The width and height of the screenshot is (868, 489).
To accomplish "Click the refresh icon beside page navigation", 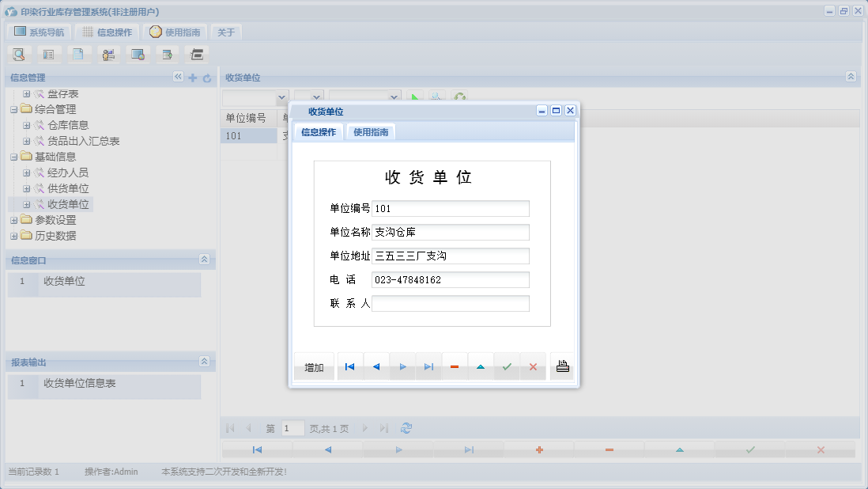I will pos(406,427).
